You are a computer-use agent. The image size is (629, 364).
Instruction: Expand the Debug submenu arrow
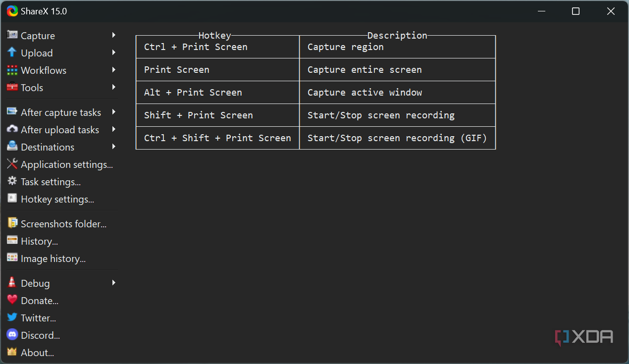point(114,283)
